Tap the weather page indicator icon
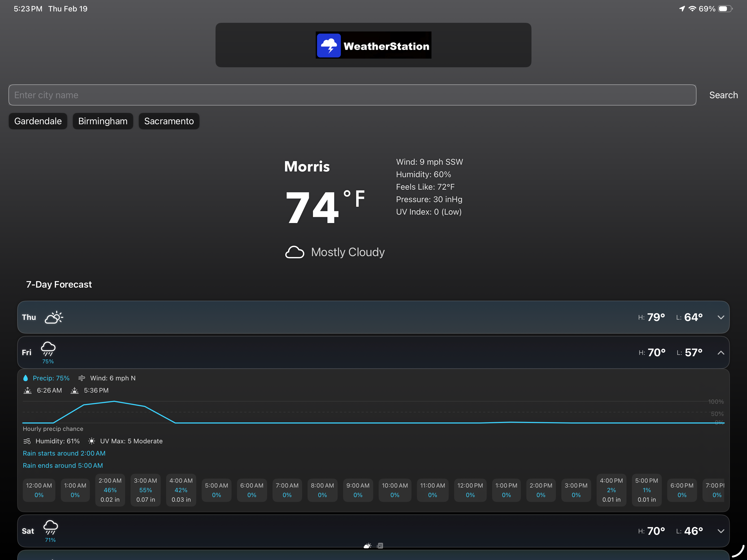747x560 pixels. 368,546
